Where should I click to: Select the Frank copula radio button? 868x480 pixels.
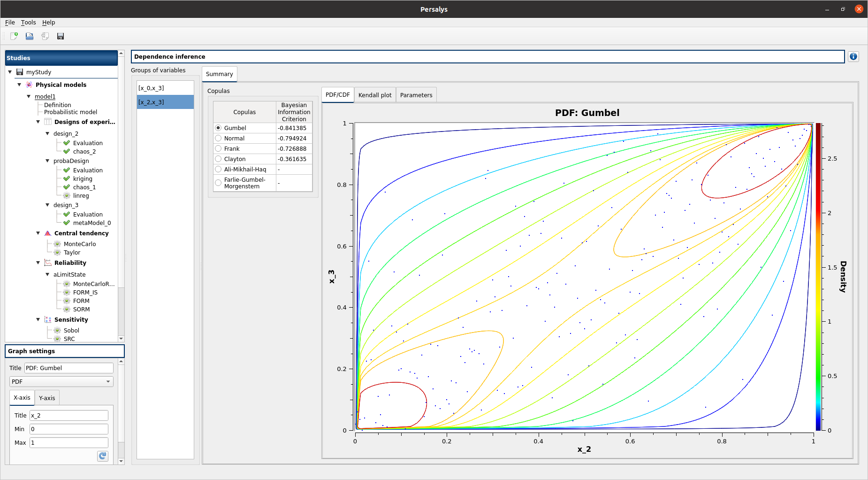[x=218, y=149]
